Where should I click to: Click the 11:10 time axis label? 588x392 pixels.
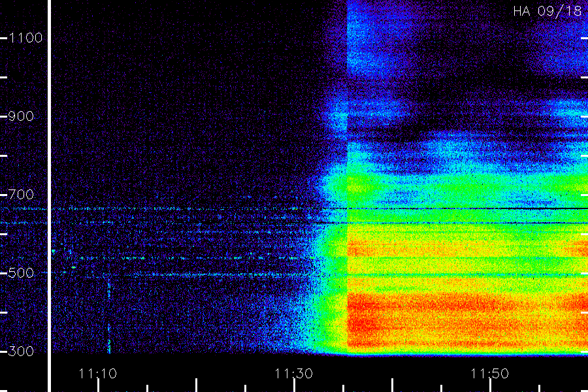(98, 374)
